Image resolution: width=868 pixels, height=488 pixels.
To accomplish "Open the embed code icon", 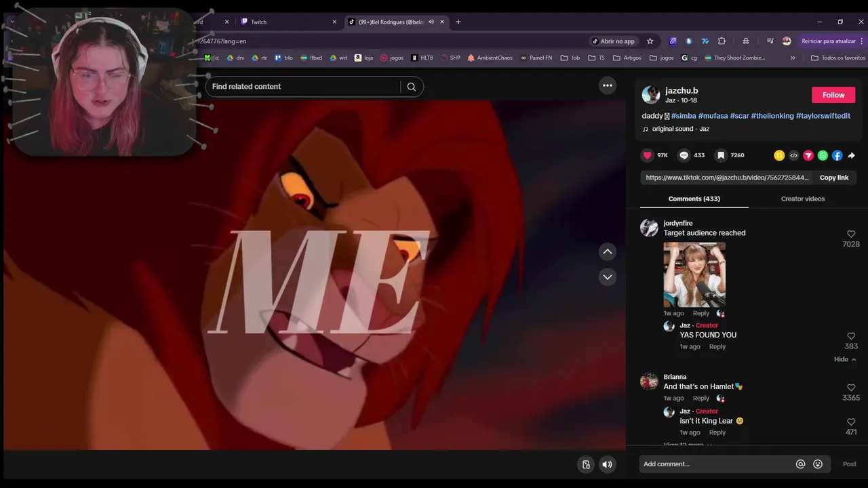I will pos(793,155).
